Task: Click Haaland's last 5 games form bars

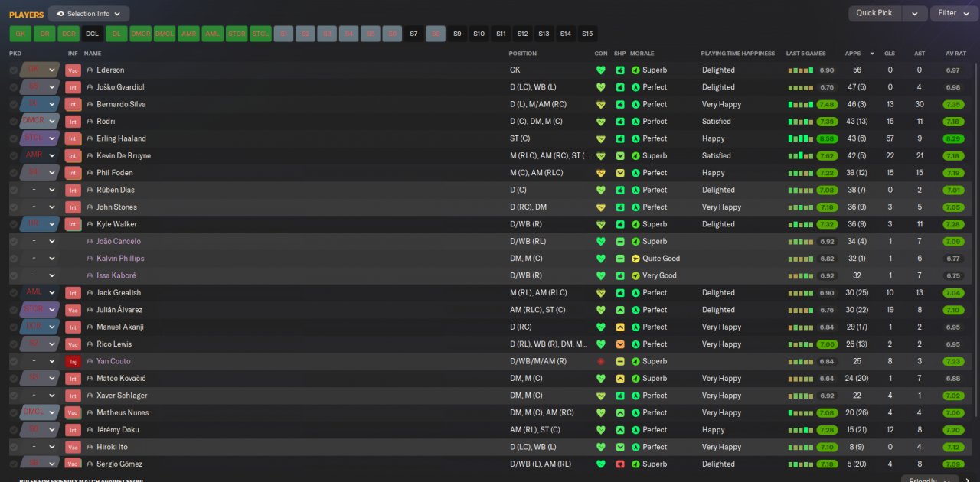Action: pos(801,138)
